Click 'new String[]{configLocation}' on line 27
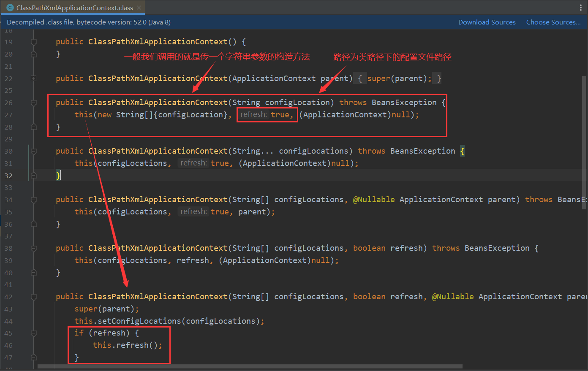Image resolution: width=588 pixels, height=371 pixels. point(162,115)
